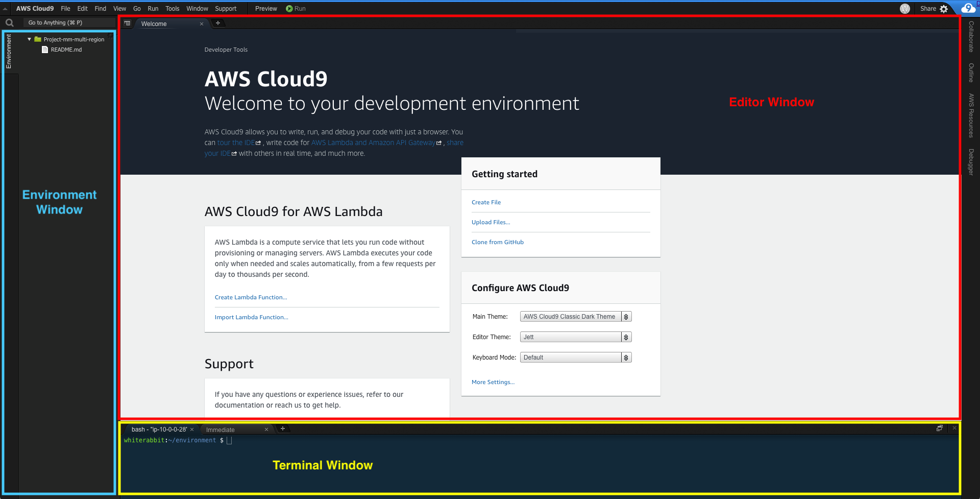Click the green Run play icon

click(289, 9)
